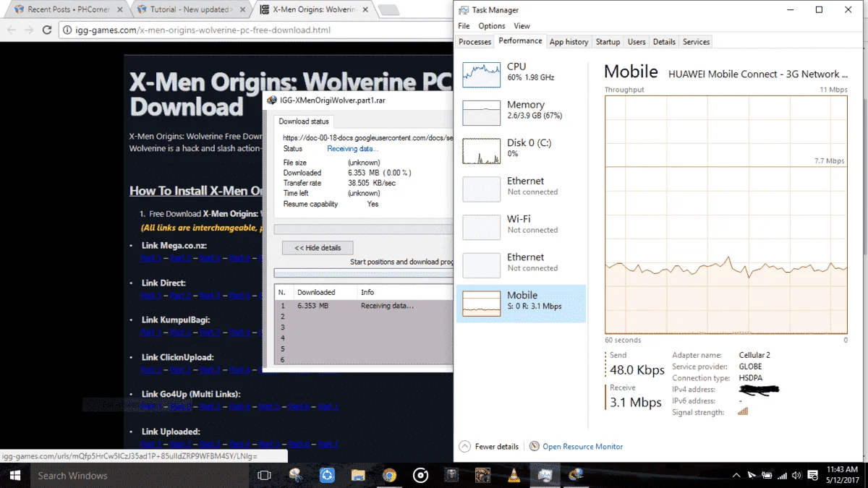Viewport: 868px width, 488px height.
Task: Click the site info icon in the address bar
Action: [67, 30]
